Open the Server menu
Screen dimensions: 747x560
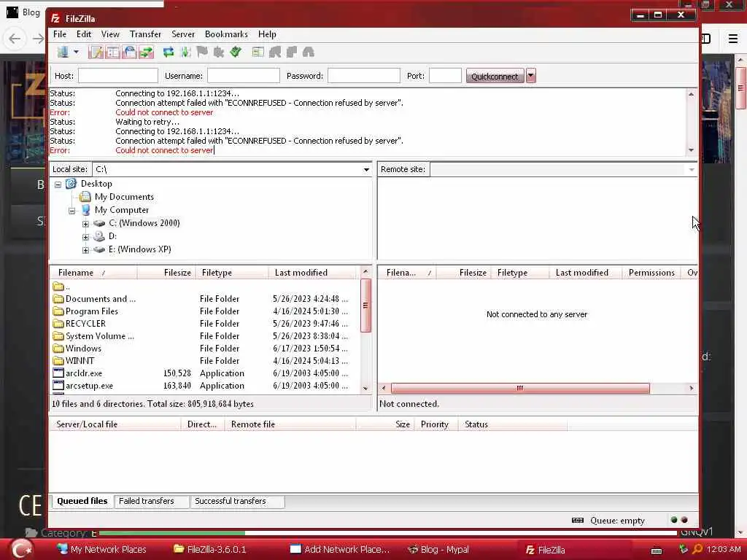183,34
